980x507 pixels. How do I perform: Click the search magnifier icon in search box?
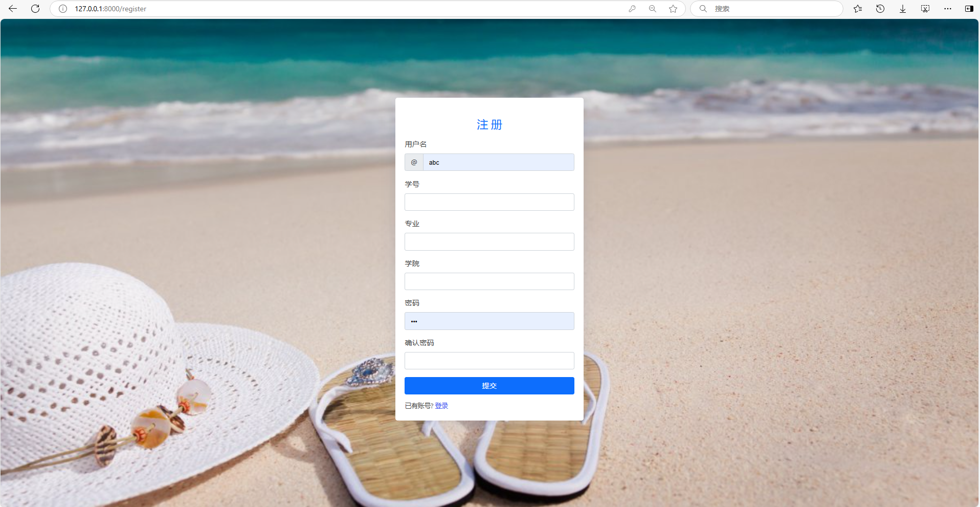point(703,9)
